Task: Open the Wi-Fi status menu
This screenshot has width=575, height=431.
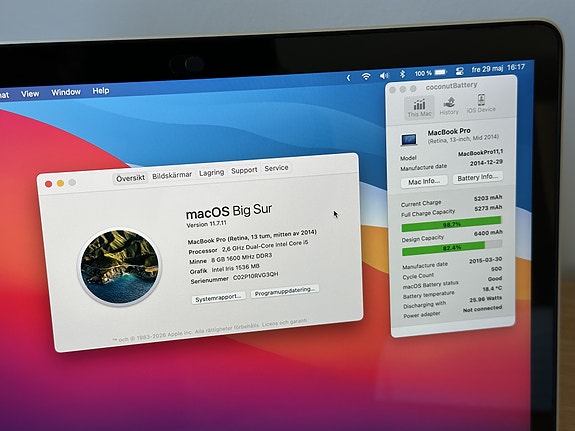Action: (366, 76)
